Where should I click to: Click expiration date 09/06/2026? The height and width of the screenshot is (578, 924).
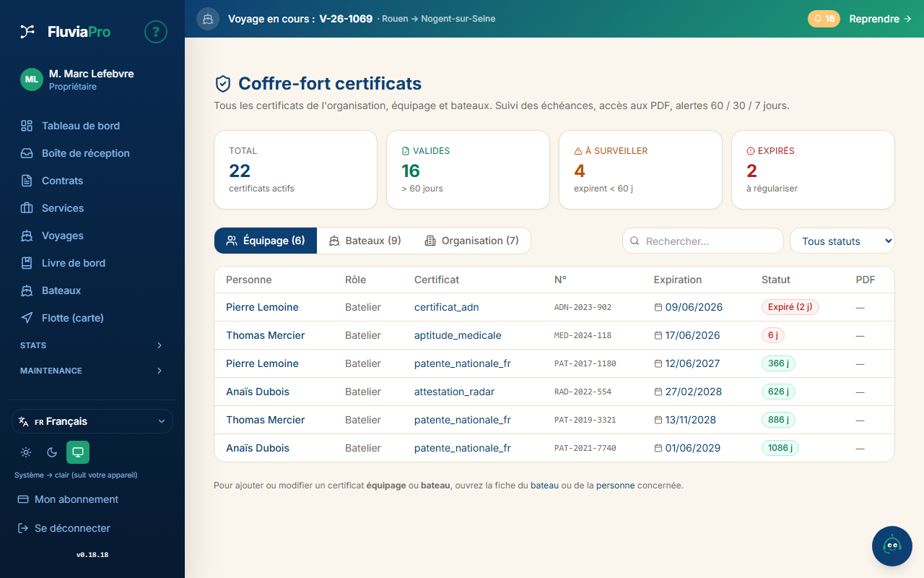pos(694,307)
